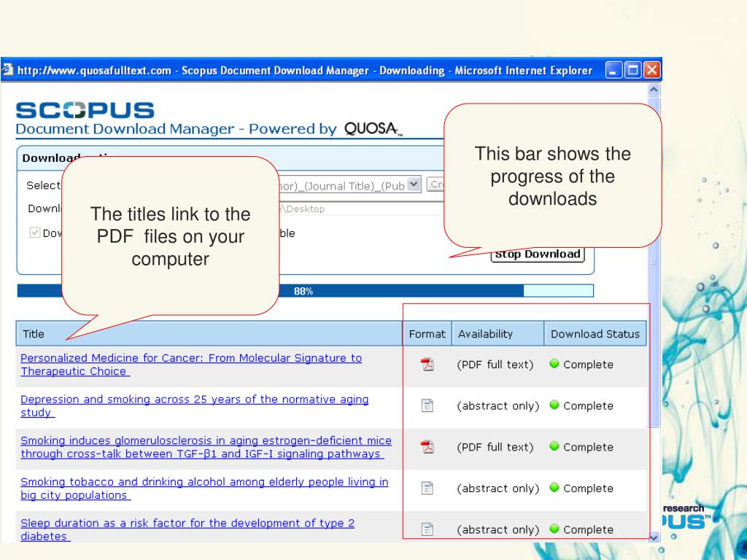Click (abstract only) in Depression and smoking row
The height and width of the screenshot is (560, 747).
pos(498,406)
